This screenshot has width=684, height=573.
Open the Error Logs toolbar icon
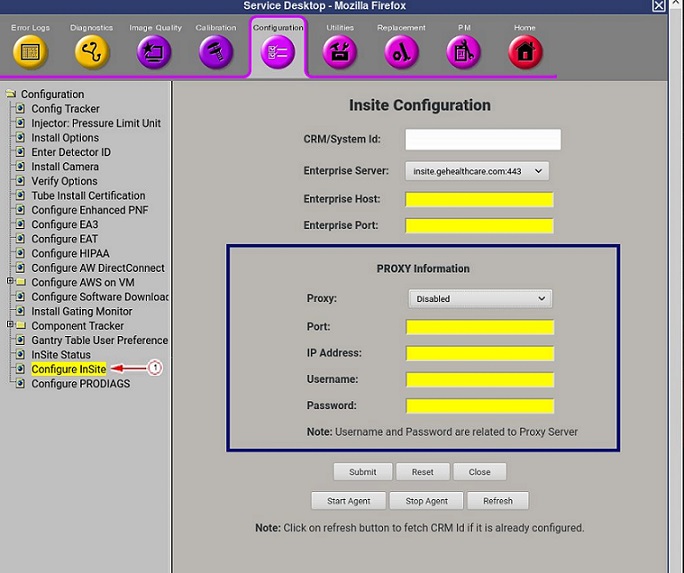30,52
